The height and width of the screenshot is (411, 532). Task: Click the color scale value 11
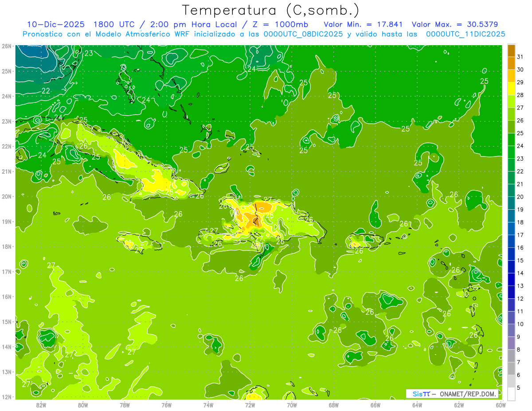coord(520,311)
